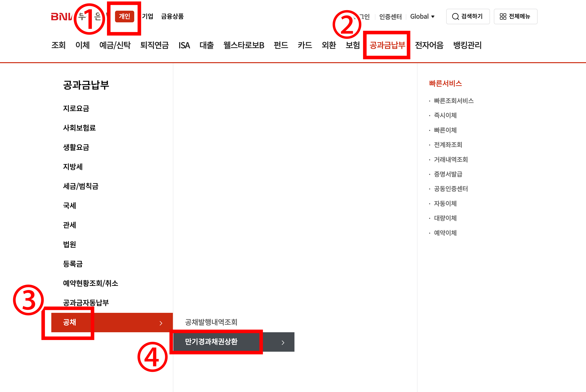The height and width of the screenshot is (392, 586).
Task: Switch to the 기업 tab
Action: (147, 17)
